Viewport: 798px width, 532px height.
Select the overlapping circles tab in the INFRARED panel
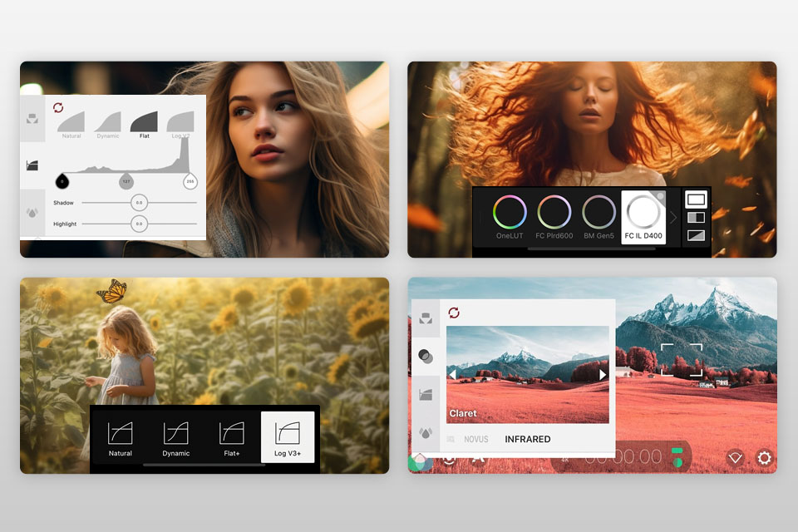click(x=426, y=357)
